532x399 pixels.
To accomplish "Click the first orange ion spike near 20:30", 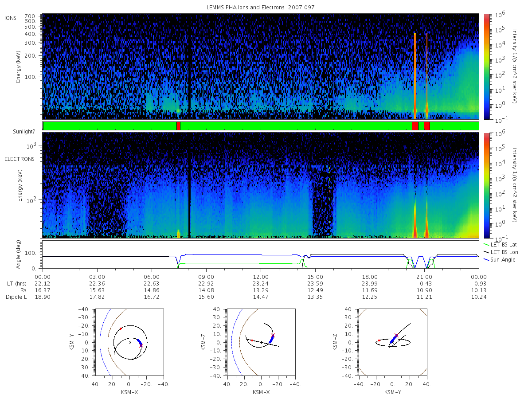I will [415, 75].
